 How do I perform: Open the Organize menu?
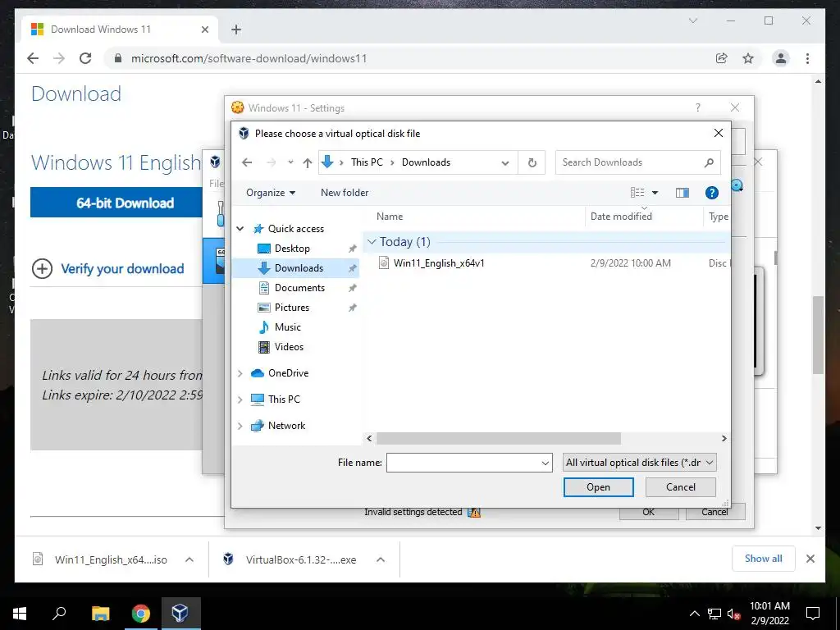271,193
